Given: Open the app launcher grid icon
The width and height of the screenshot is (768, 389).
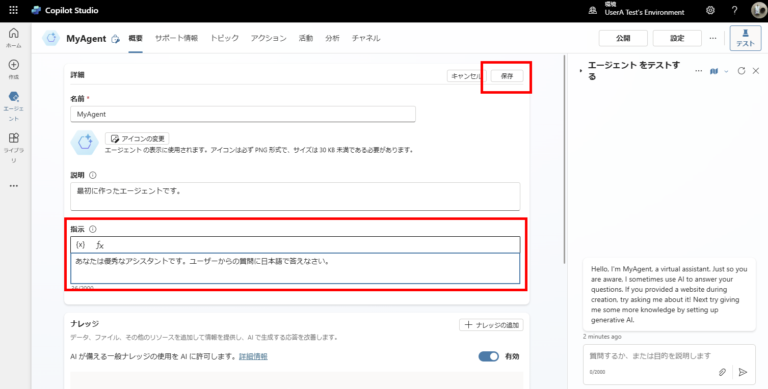Looking at the screenshot, I should [x=14, y=10].
